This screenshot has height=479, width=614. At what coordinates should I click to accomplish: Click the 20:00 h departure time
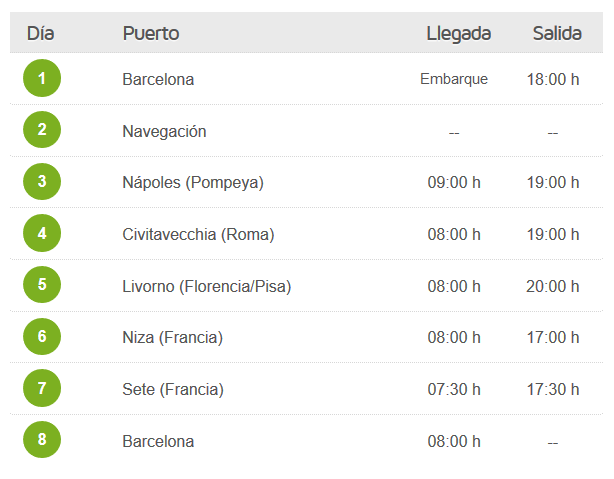(x=553, y=287)
